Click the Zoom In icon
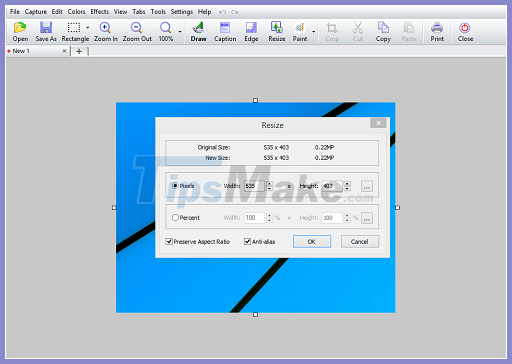Screen dimensions: 512x364 (105, 28)
